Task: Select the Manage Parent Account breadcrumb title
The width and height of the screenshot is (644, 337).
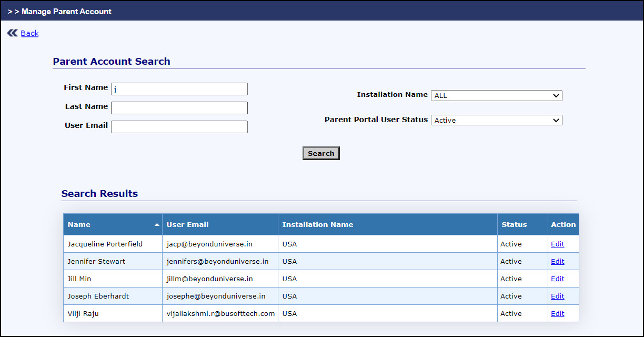Action: coord(66,11)
